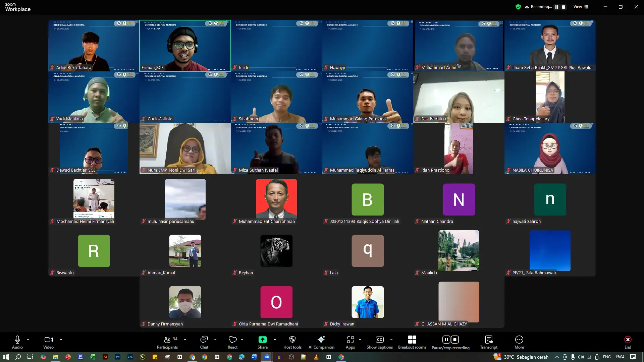Toggle microphone with Audio button
The width and height of the screenshot is (644, 362).
(17, 342)
